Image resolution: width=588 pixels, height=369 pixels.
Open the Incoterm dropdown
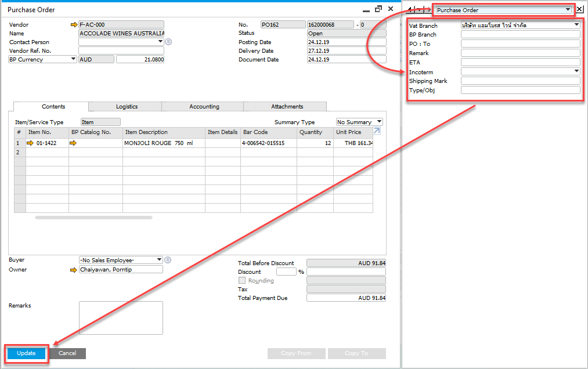click(x=577, y=71)
